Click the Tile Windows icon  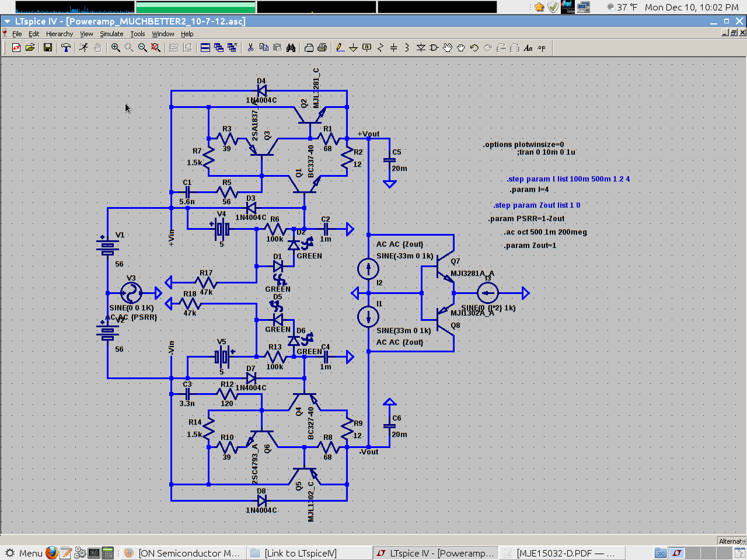pyautogui.click(x=205, y=48)
